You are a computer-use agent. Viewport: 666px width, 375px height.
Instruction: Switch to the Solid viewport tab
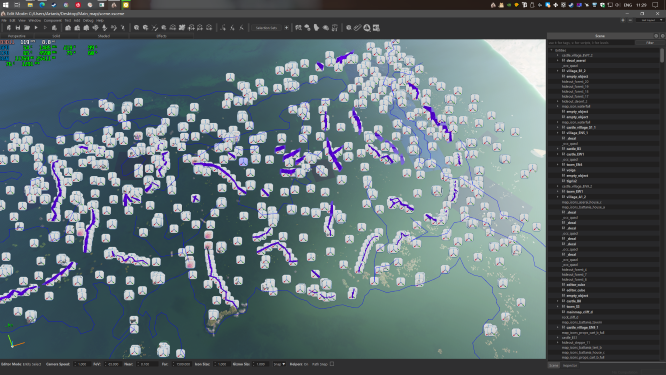[x=56, y=36]
